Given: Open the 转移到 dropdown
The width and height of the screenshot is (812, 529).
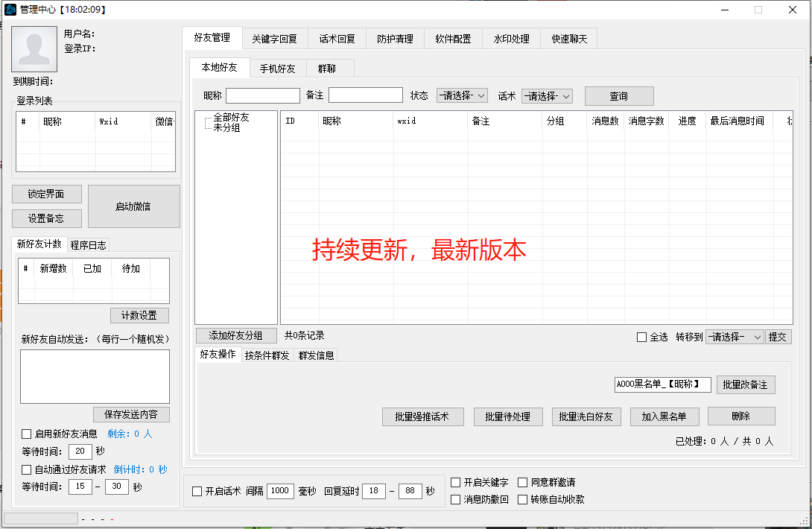Looking at the screenshot, I should (735, 338).
